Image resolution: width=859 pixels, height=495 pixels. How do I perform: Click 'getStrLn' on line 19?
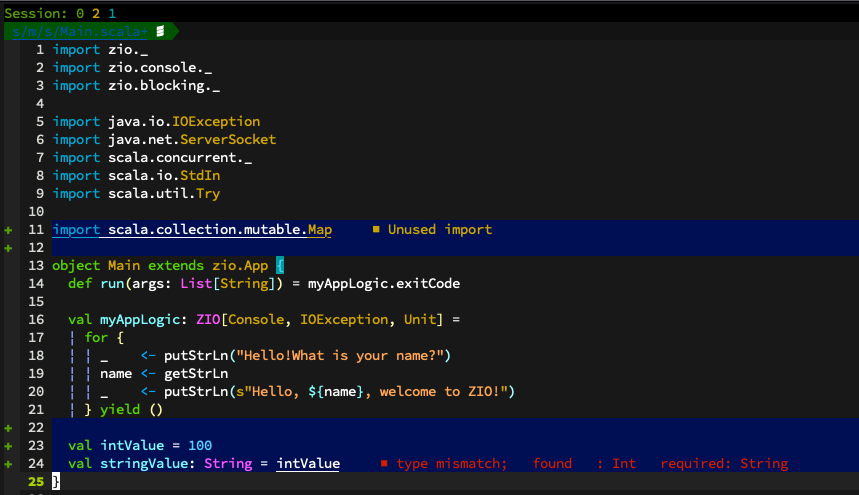tap(196, 373)
